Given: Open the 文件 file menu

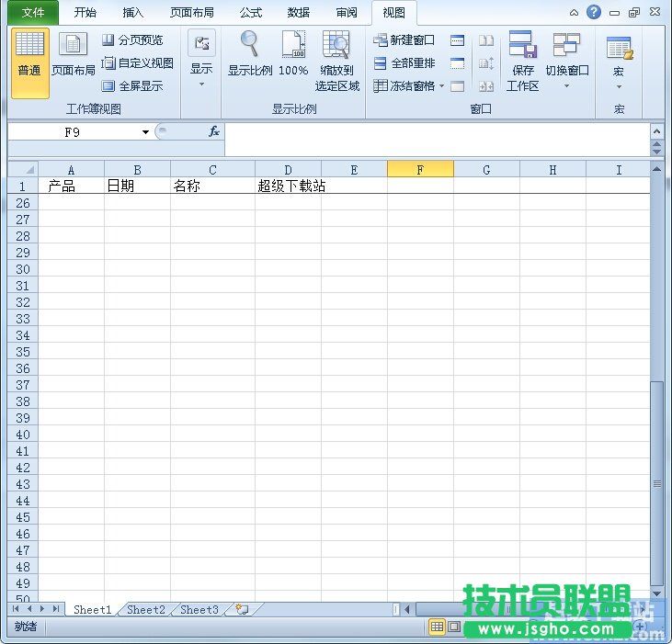Looking at the screenshot, I should pos(32,13).
